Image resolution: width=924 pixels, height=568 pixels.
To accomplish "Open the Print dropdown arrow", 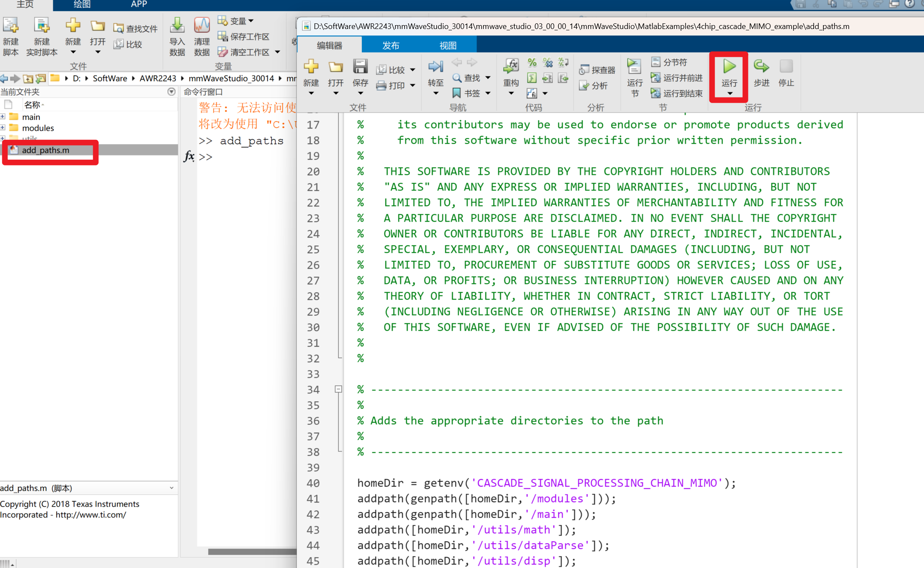I will coord(412,86).
